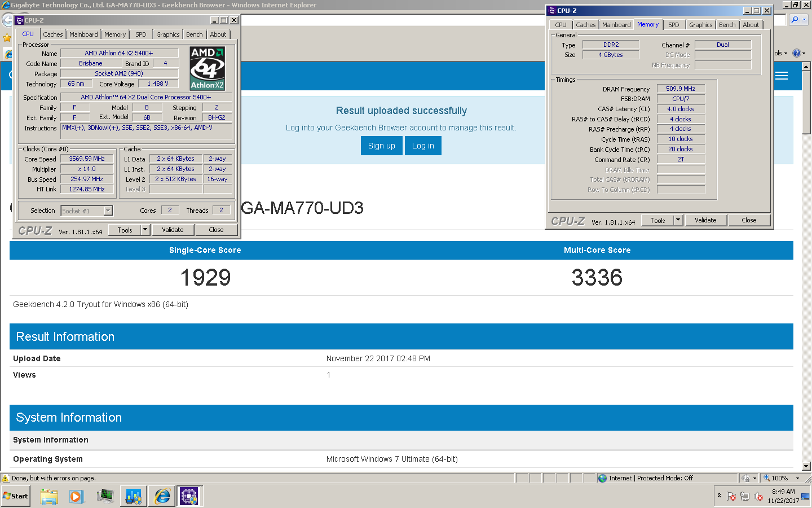
Task: Click the Start button
Action: pyautogui.click(x=15, y=496)
